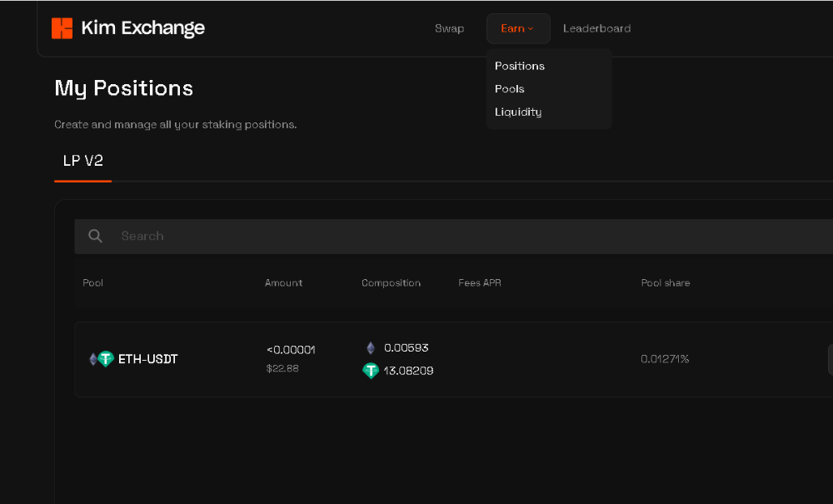Viewport: 833px width, 504px height.
Task: Sort by the Amount column header
Action: [x=283, y=283]
